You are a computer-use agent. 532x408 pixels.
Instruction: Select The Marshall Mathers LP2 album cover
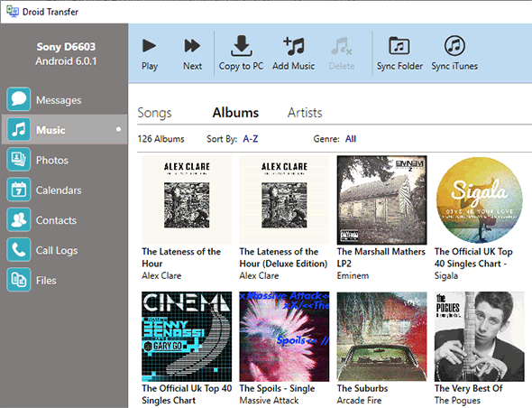coord(381,200)
